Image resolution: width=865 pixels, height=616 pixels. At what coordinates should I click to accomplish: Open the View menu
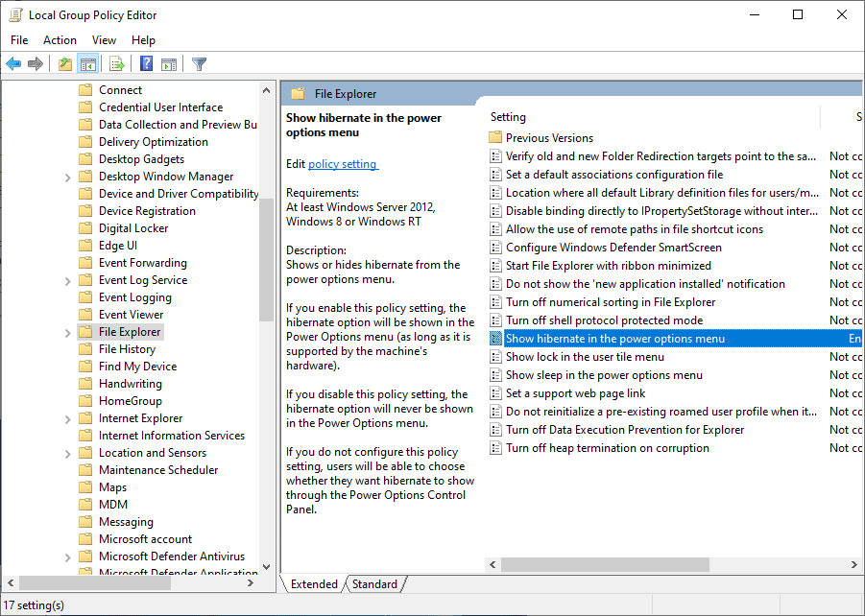(x=104, y=40)
